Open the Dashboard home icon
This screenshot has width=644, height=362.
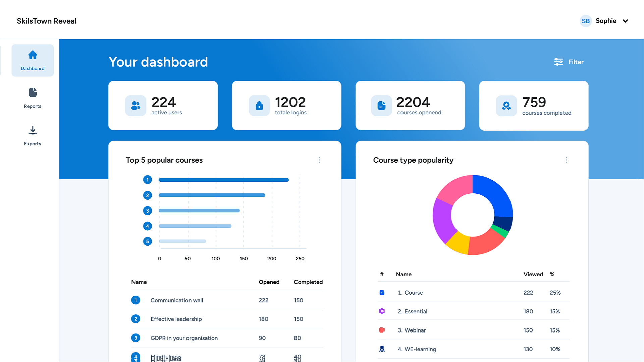point(33,55)
